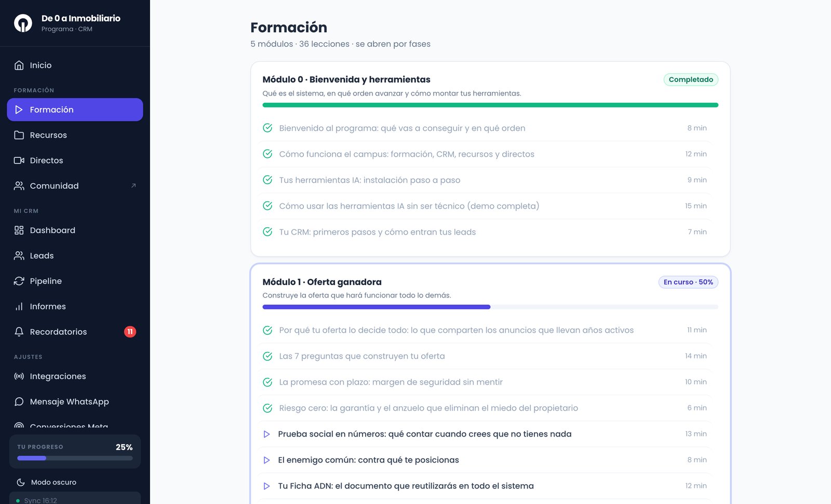Image resolution: width=831 pixels, height=504 pixels.
Task: Click the Sync 16:12 status indicator
Action: tap(75, 499)
